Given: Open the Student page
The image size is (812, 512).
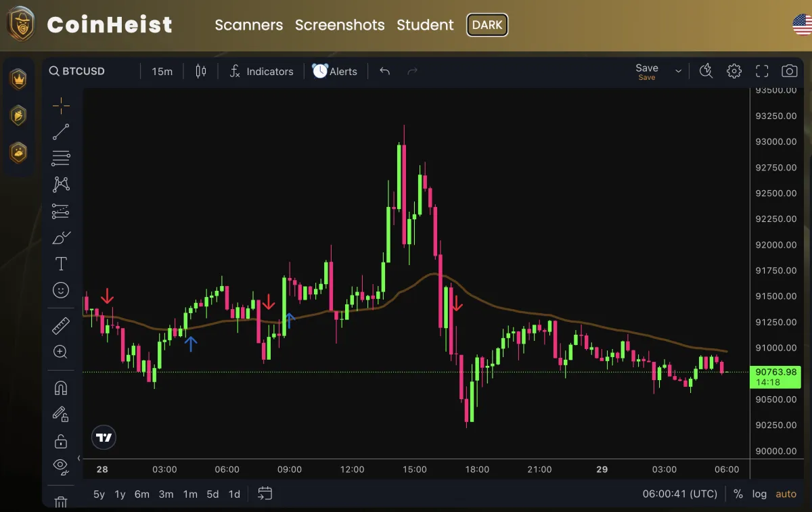Looking at the screenshot, I should [425, 25].
